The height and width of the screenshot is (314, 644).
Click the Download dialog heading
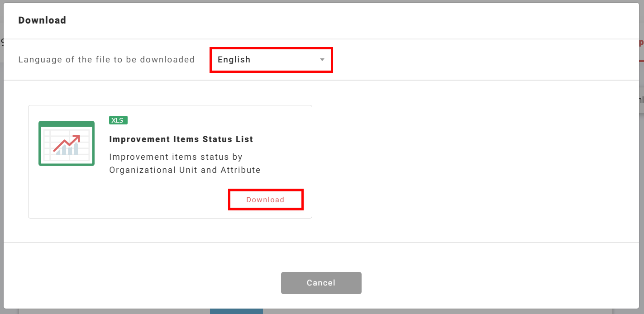(x=42, y=20)
